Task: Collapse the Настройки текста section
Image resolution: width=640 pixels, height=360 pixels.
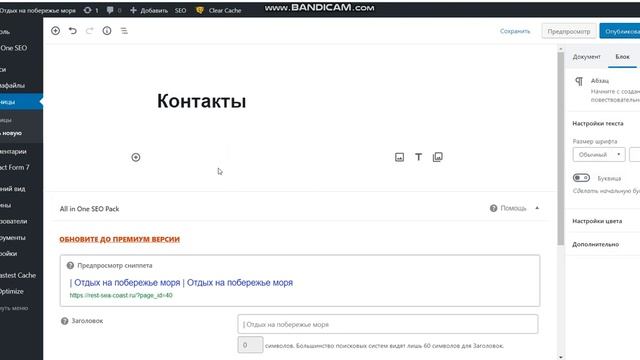Action: [602, 123]
